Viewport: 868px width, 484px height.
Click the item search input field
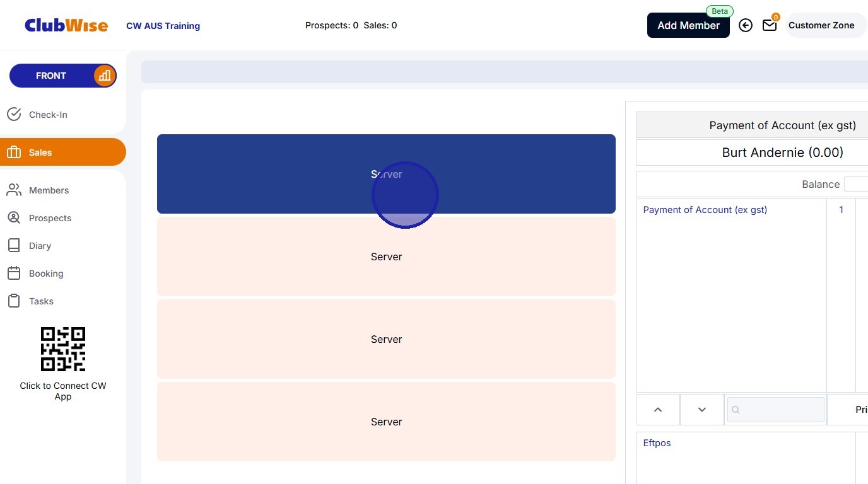tap(775, 410)
